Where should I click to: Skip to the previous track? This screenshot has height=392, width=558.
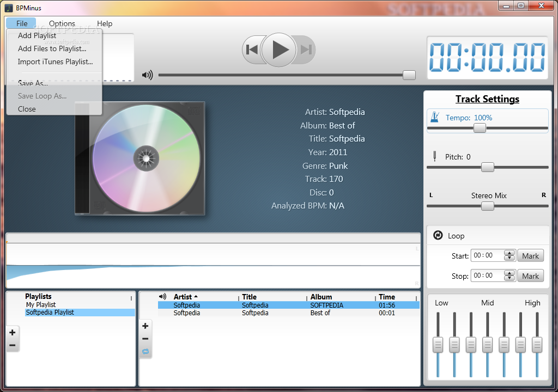(x=252, y=50)
